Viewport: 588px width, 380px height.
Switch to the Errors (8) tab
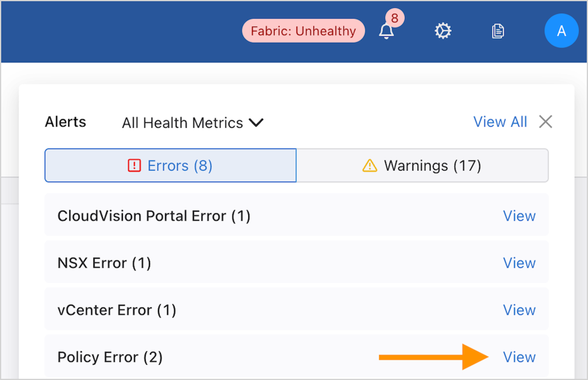pyautogui.click(x=170, y=165)
